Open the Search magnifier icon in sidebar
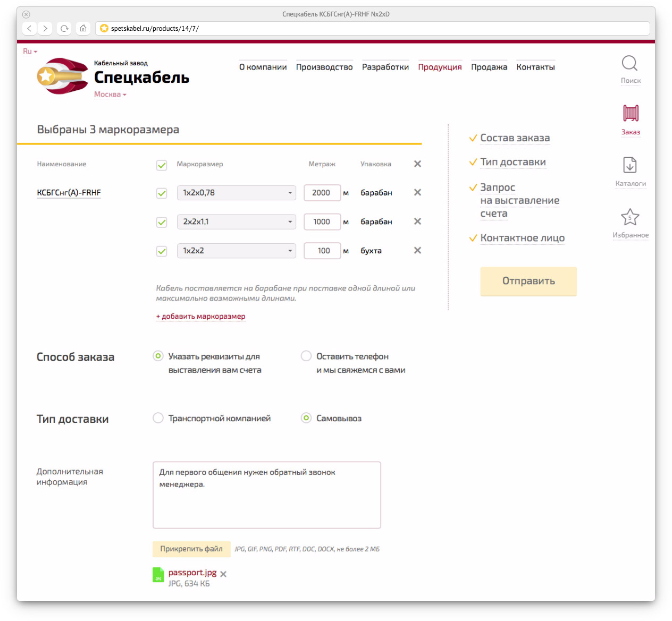The width and height of the screenshot is (672, 621). click(630, 64)
